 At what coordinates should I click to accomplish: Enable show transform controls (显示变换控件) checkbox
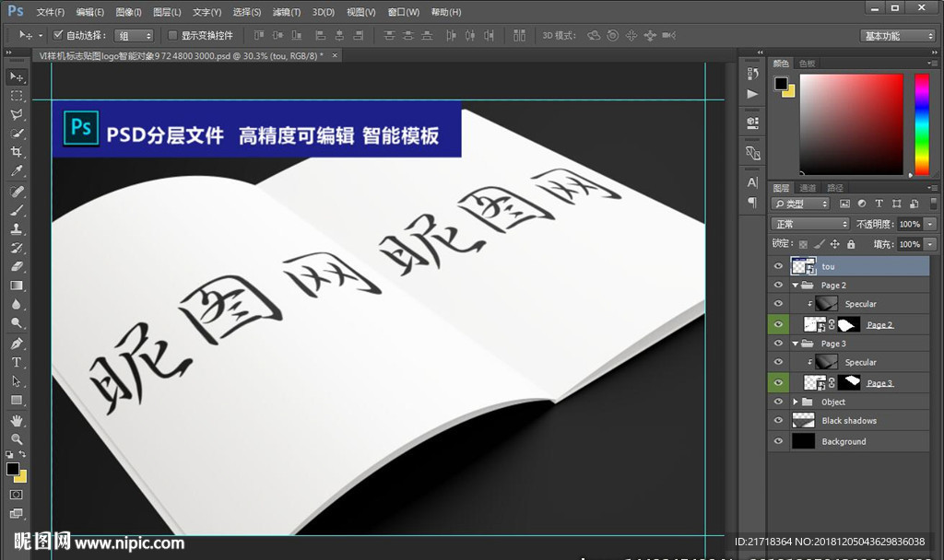[172, 35]
